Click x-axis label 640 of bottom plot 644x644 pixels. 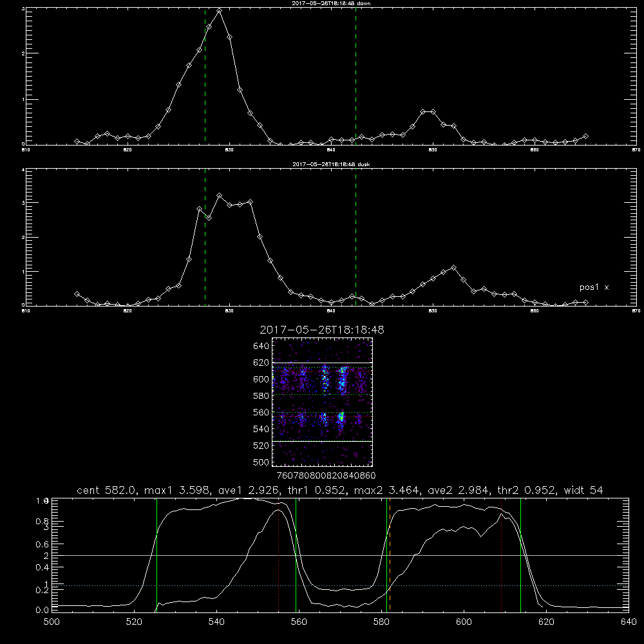pos(629,622)
